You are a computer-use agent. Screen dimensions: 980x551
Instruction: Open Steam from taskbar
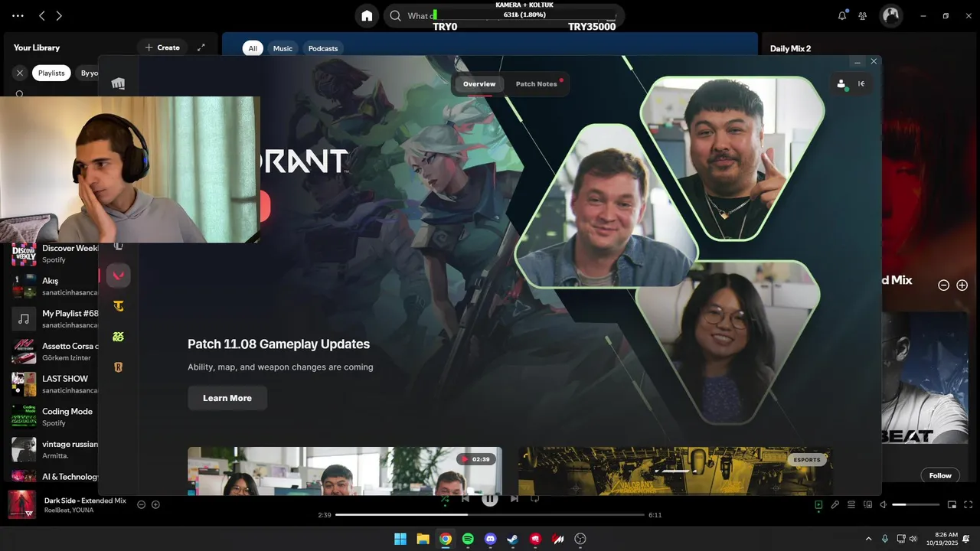point(513,539)
